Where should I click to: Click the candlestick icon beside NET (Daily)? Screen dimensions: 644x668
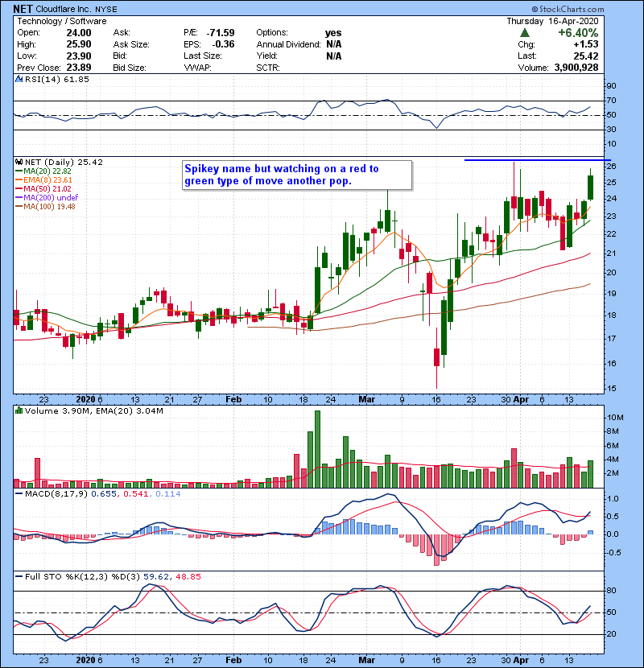pos(19,162)
